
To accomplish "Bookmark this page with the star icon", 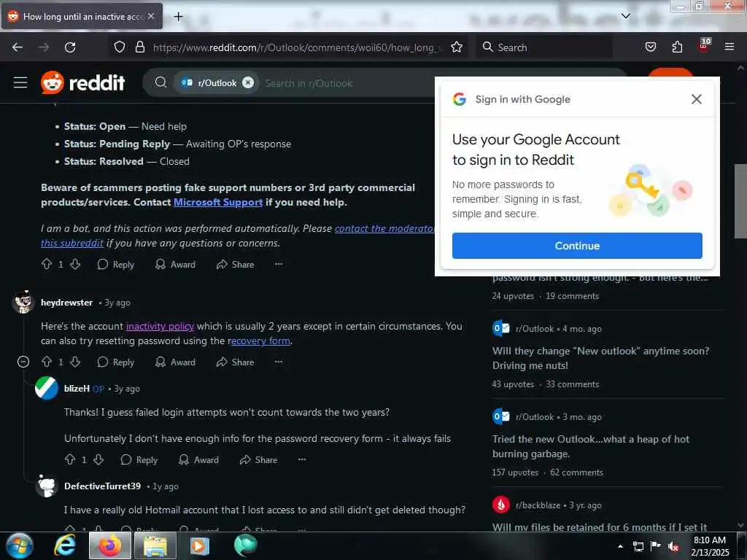I will pos(457,47).
